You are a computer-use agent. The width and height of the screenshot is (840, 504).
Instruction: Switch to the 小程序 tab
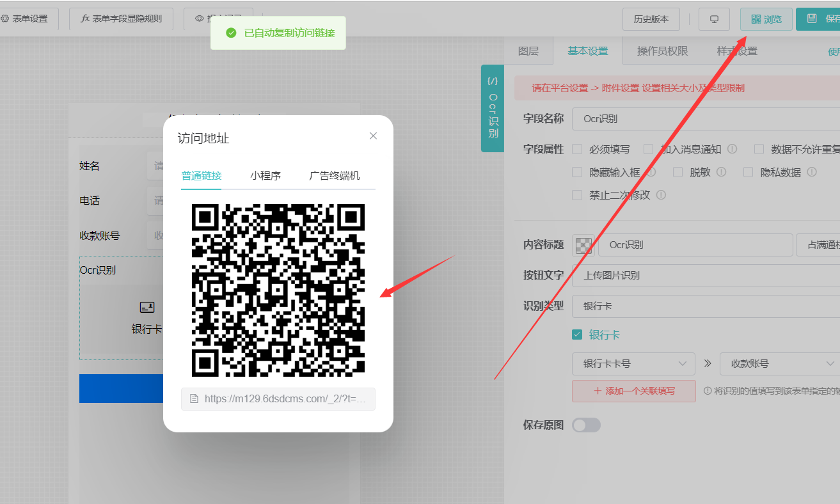click(265, 176)
